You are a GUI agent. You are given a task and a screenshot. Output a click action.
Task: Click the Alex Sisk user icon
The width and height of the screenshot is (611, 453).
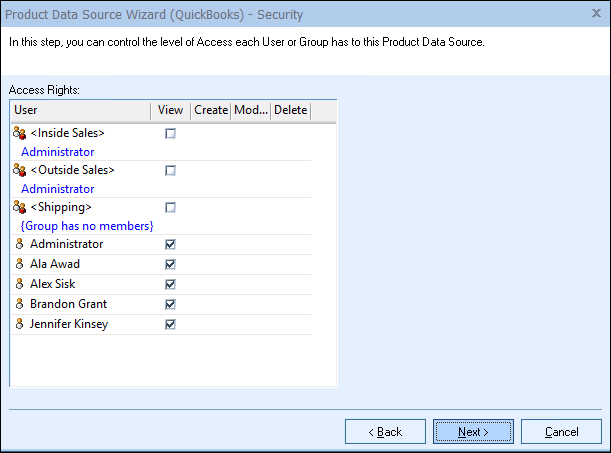[x=19, y=284]
